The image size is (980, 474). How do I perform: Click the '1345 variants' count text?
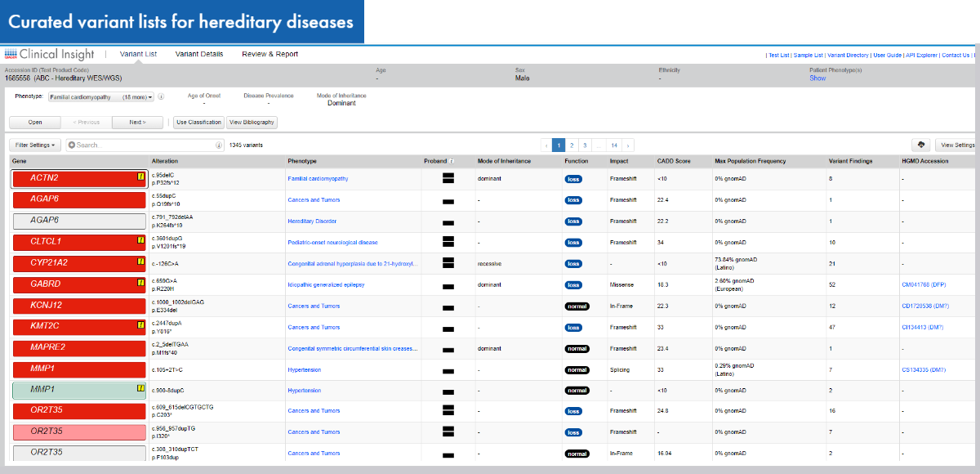pos(246,145)
